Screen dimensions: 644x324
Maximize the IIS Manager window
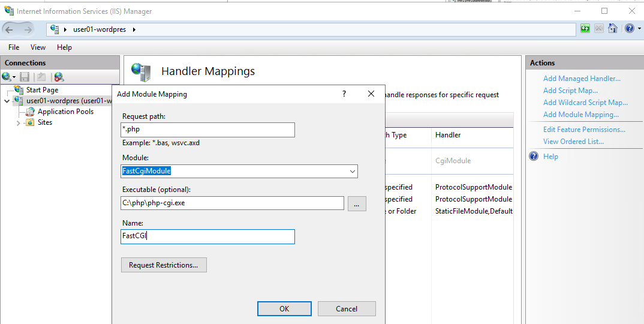pyautogui.click(x=604, y=11)
